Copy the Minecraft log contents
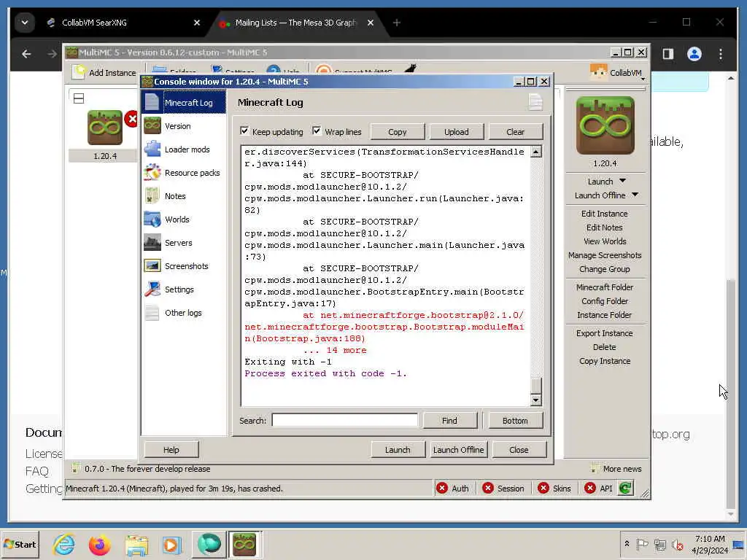This screenshot has height=560, width=747. (398, 132)
